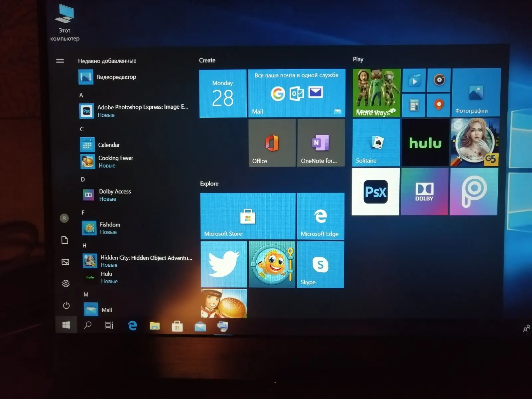This screenshot has width=532, height=399.
Task: Click the letter C group header
Action: coord(82,129)
